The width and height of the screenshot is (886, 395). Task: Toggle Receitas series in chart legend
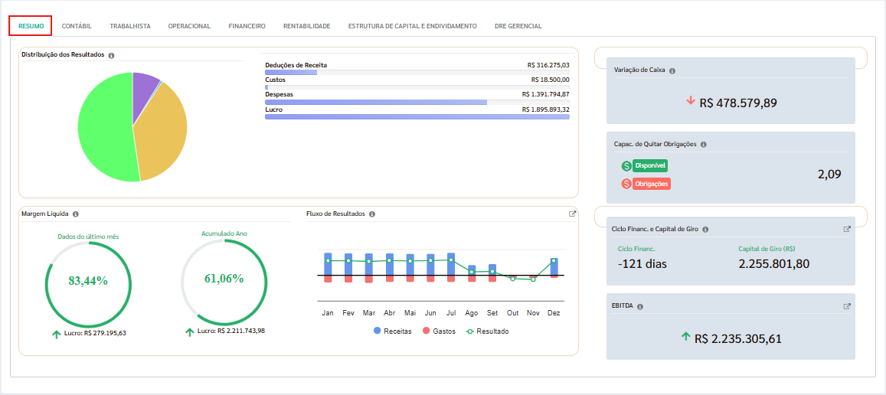[392, 331]
